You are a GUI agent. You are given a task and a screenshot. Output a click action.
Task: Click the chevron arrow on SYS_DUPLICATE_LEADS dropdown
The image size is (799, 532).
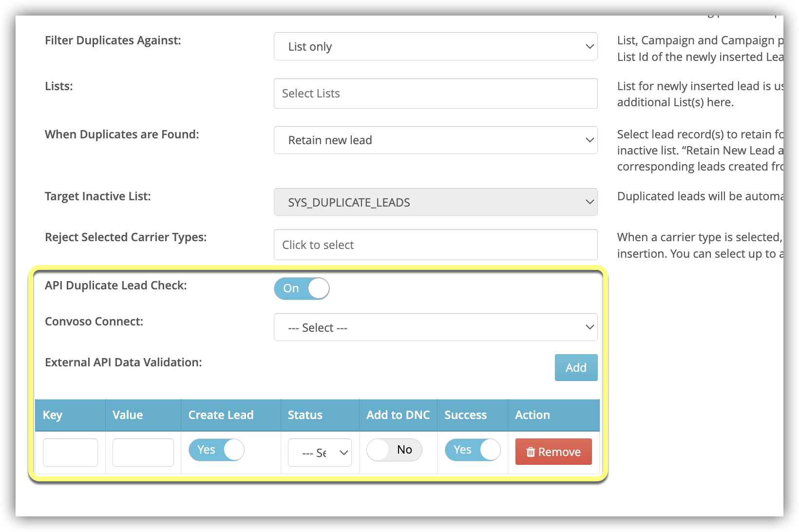590,202
